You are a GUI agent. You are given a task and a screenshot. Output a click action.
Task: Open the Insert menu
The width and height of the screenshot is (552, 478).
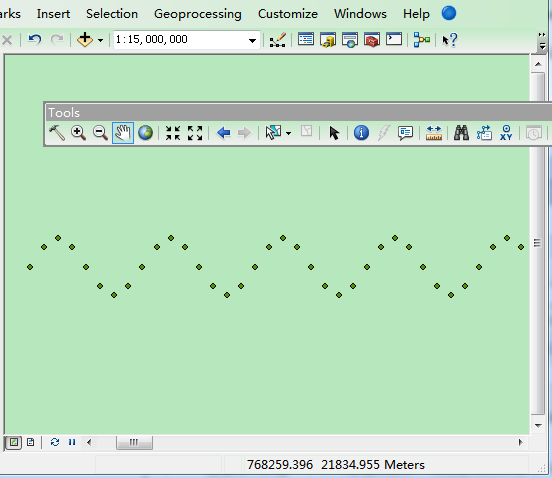click(x=53, y=14)
